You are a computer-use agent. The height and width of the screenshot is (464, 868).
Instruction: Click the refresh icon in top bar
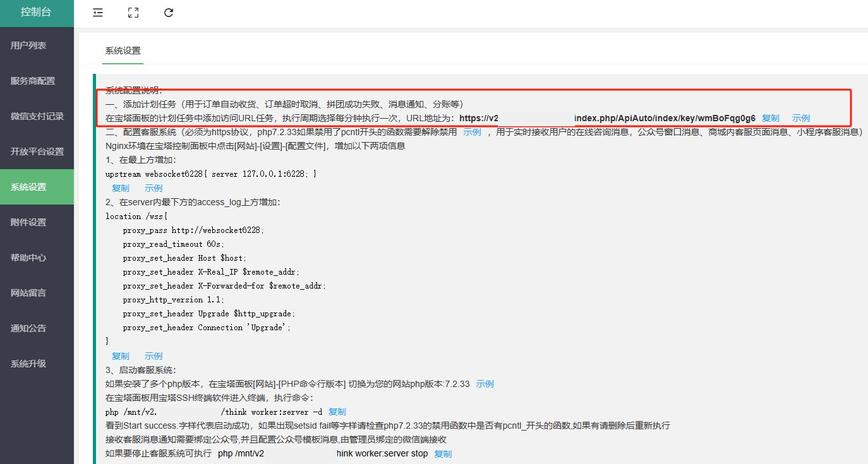(x=169, y=13)
